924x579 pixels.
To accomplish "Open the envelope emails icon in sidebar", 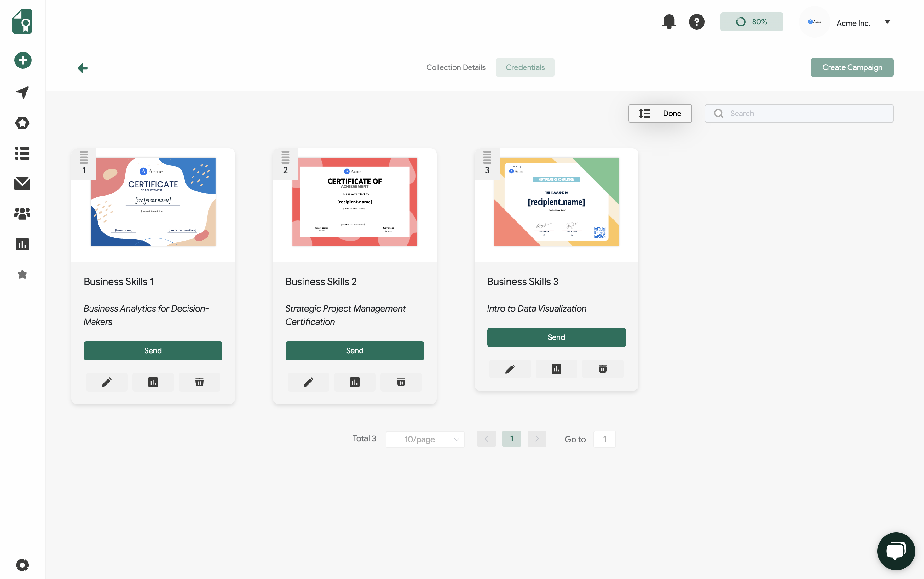I will coord(23,184).
